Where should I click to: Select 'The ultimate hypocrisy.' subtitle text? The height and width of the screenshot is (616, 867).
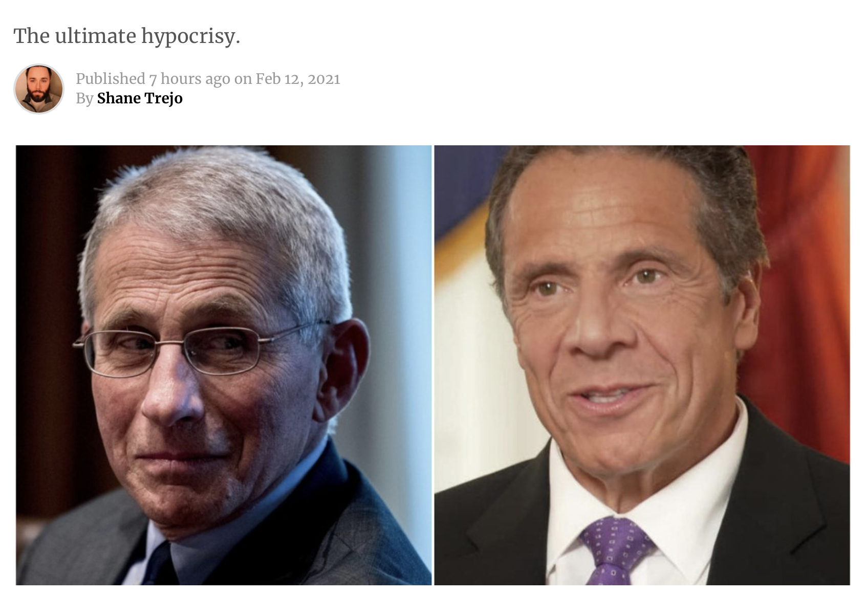(127, 36)
